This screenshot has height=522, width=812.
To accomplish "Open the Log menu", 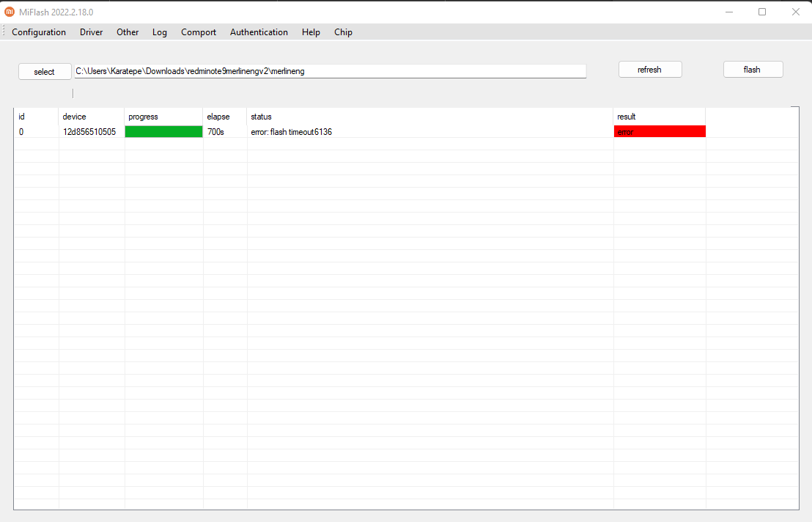I will [160, 32].
